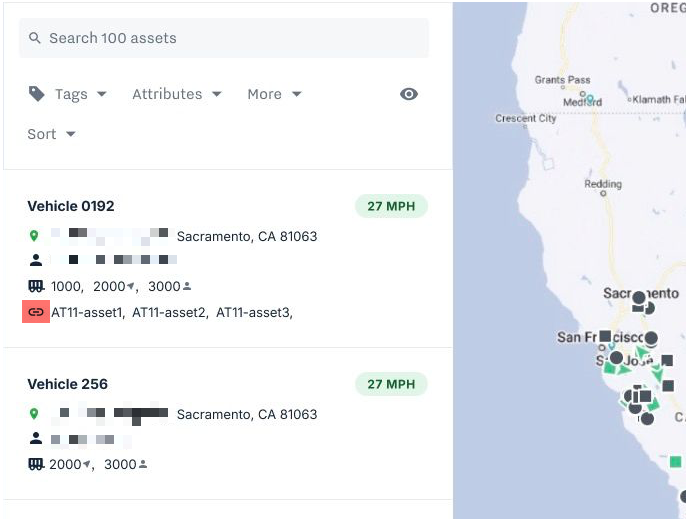Open the Sort menu
This screenshot has width=688, height=522.
[x=51, y=134]
